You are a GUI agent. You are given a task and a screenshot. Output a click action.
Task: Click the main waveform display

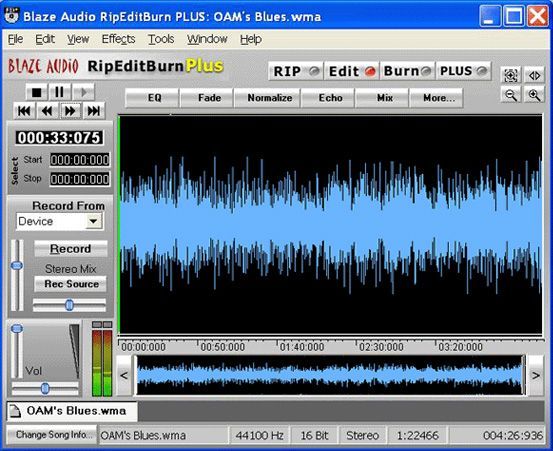[330, 224]
